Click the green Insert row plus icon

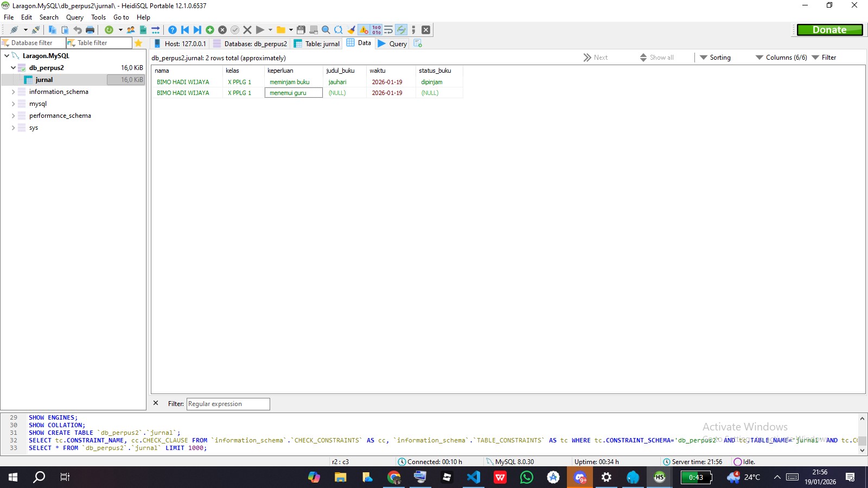[210, 30]
